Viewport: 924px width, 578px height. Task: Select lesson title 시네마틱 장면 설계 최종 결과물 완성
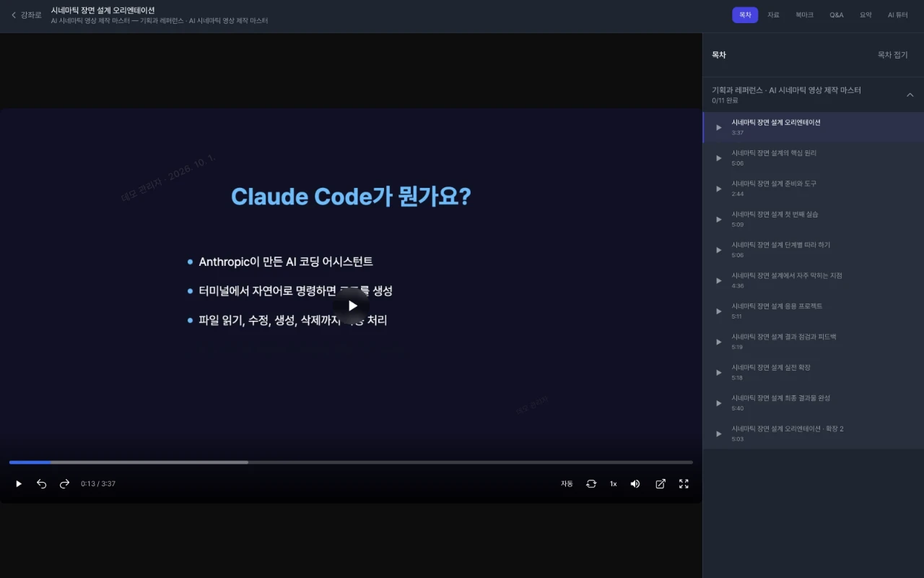780,398
